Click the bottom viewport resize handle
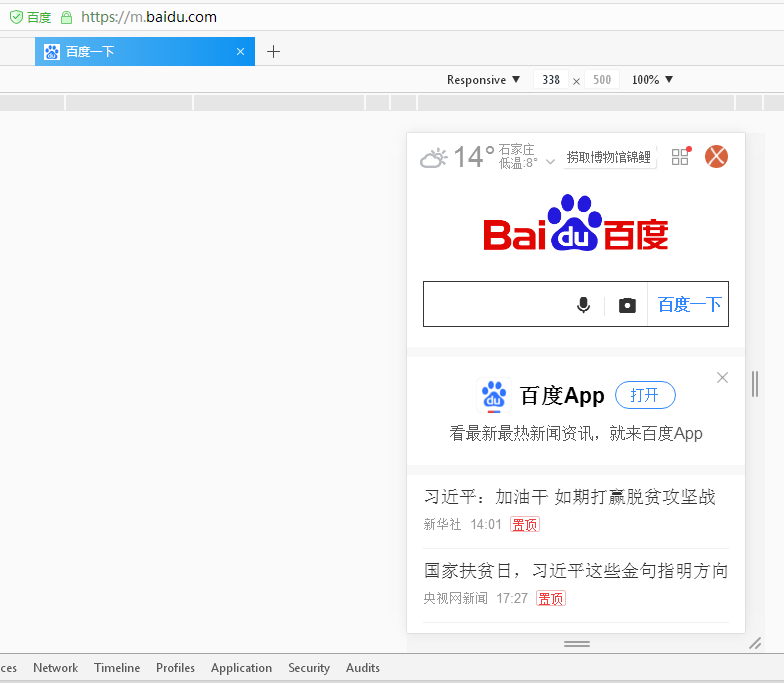Viewport: 784px width, 683px height. point(576,644)
